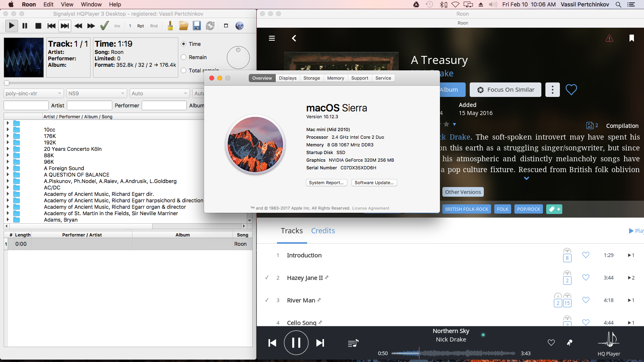Expand the Adams, Bryan folder
This screenshot has width=644, height=362.
[x=8, y=220]
